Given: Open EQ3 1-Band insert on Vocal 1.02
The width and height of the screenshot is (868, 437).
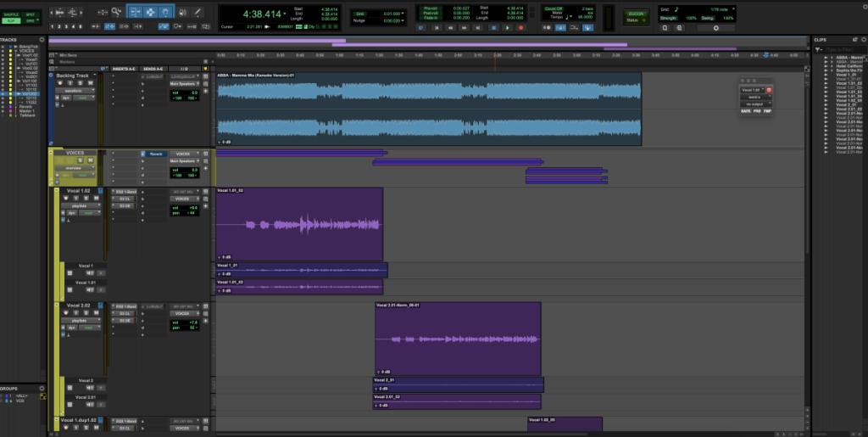Looking at the screenshot, I should tap(125, 192).
